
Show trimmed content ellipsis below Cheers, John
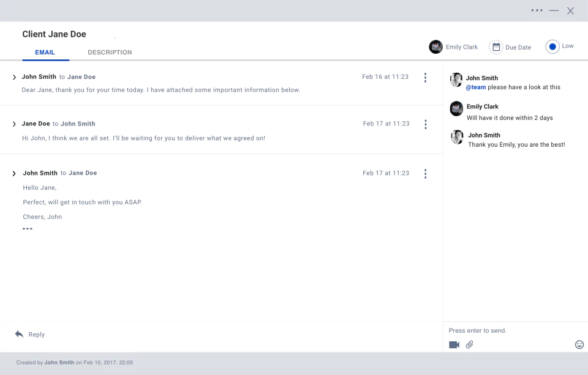coord(28,229)
